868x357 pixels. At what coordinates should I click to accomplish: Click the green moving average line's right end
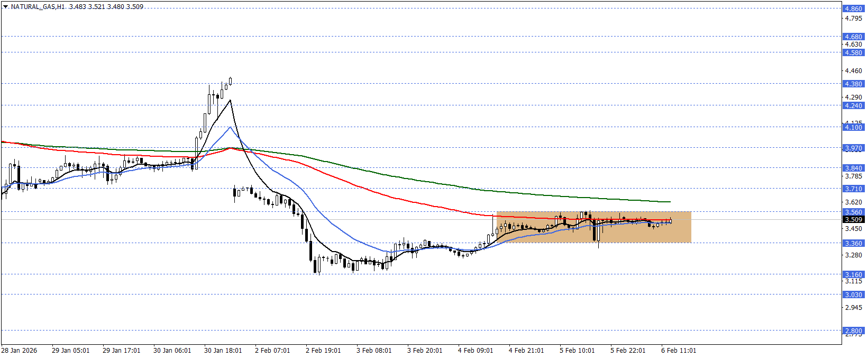point(669,201)
